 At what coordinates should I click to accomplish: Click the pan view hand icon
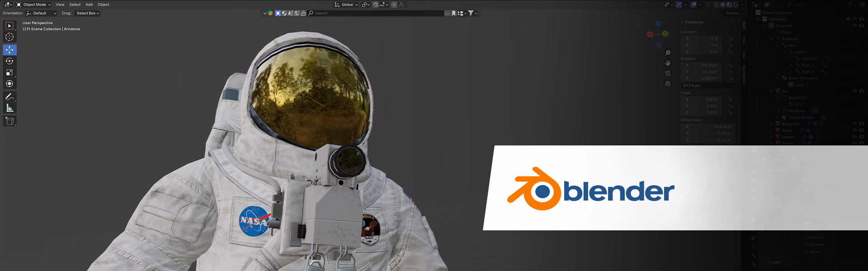(668, 63)
